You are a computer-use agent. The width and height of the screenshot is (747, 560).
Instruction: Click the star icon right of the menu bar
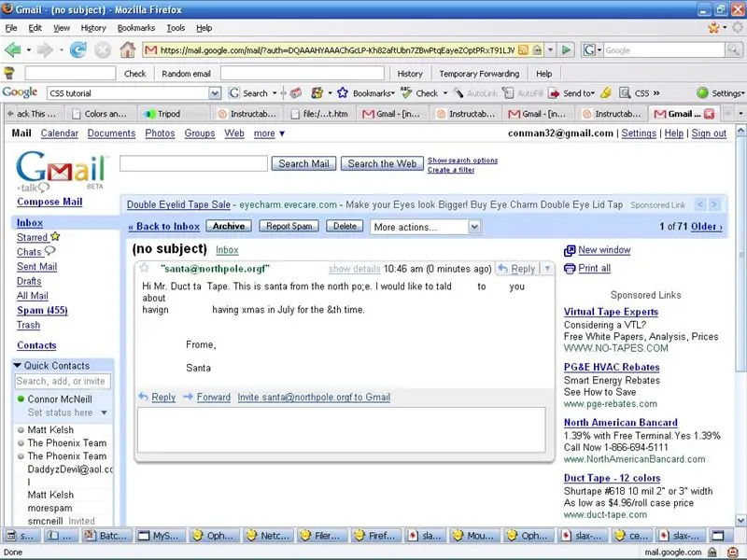pos(713,28)
